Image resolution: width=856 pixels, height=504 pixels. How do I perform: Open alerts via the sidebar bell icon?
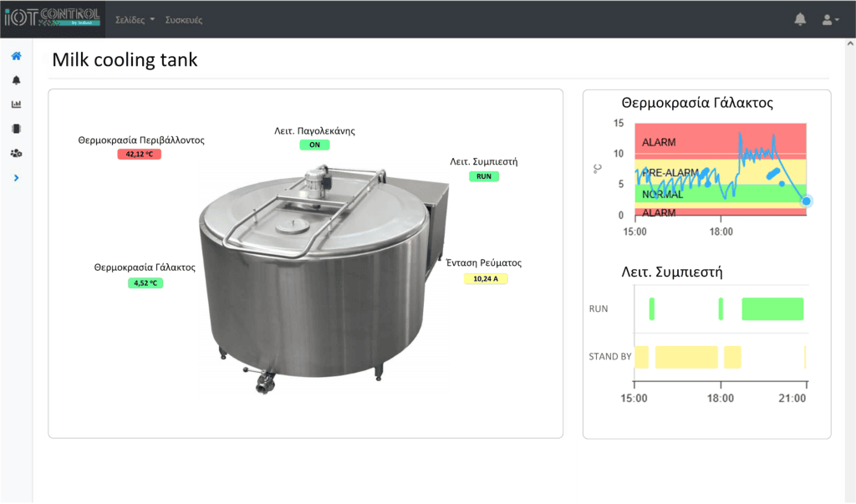click(16, 80)
